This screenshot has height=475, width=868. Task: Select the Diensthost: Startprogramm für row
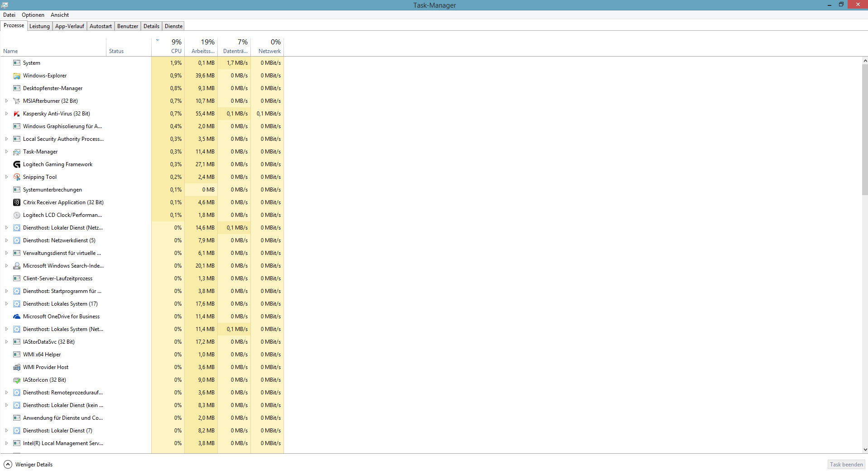pyautogui.click(x=142, y=291)
